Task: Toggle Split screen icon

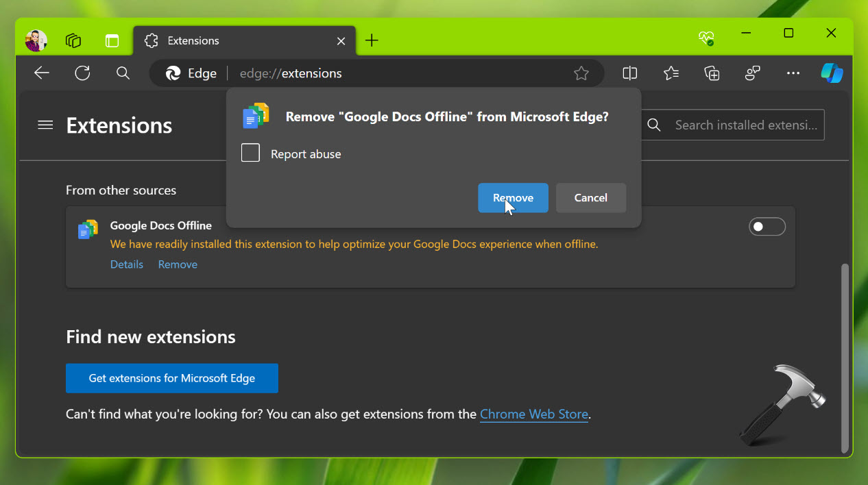Action: 629,73
